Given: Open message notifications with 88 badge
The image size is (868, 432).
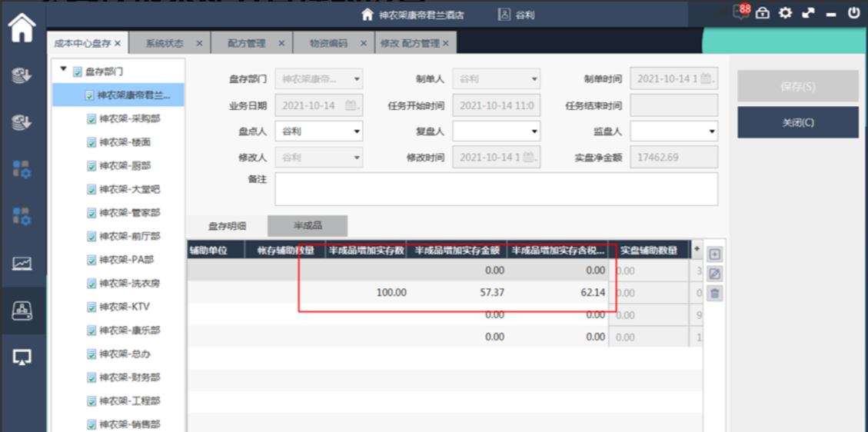Looking at the screenshot, I should 742,12.
